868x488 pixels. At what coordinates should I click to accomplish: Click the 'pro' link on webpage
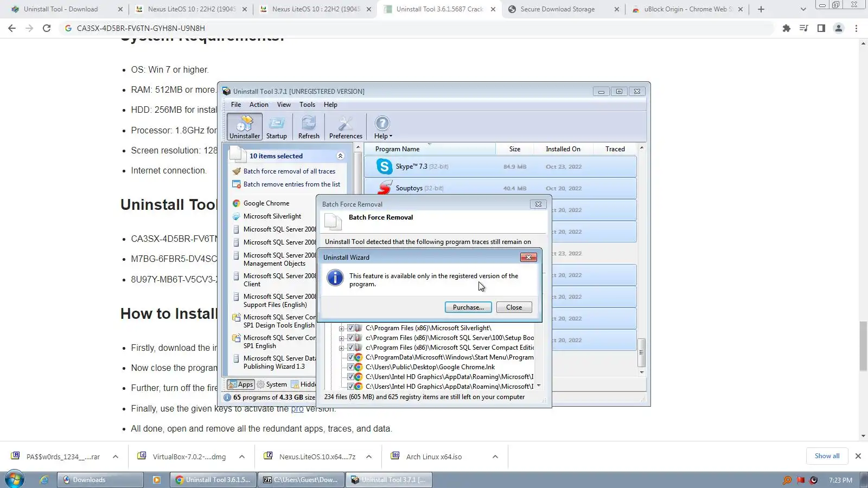pyautogui.click(x=297, y=409)
